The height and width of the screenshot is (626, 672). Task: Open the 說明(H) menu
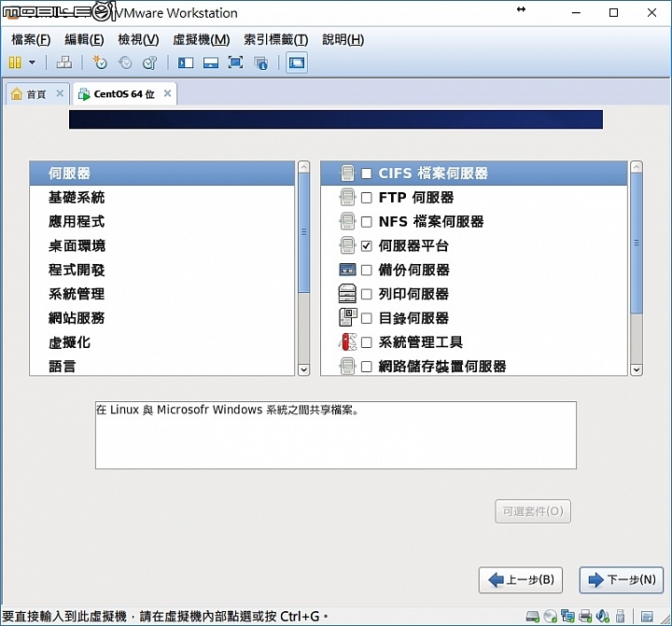(343, 40)
